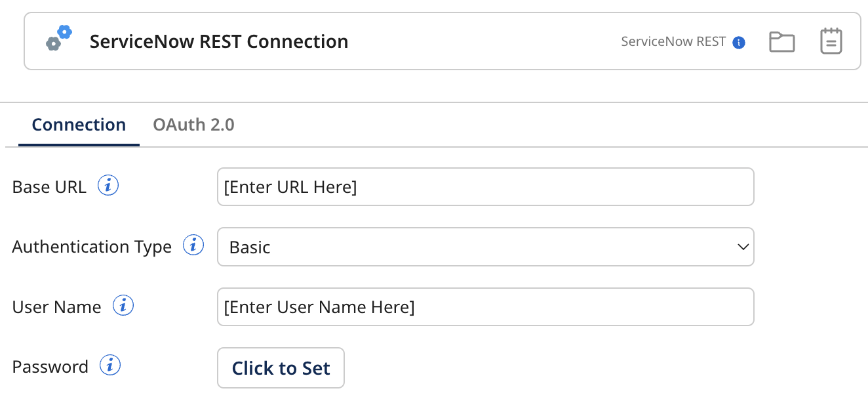The width and height of the screenshot is (868, 399).
Task: Click the Authentication Type label
Action: pyautogui.click(x=91, y=246)
